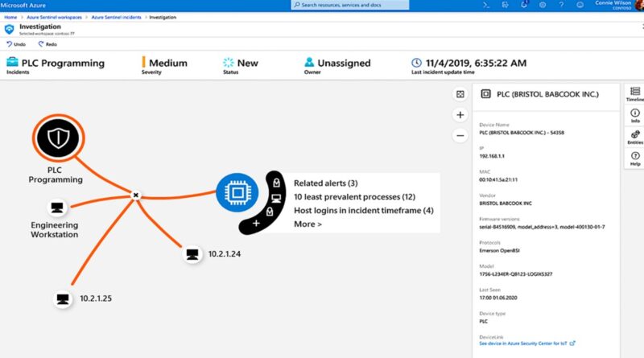Screen dimensions: 644x358
Task: Click the MAC address value
Action: pyautogui.click(x=498, y=179)
